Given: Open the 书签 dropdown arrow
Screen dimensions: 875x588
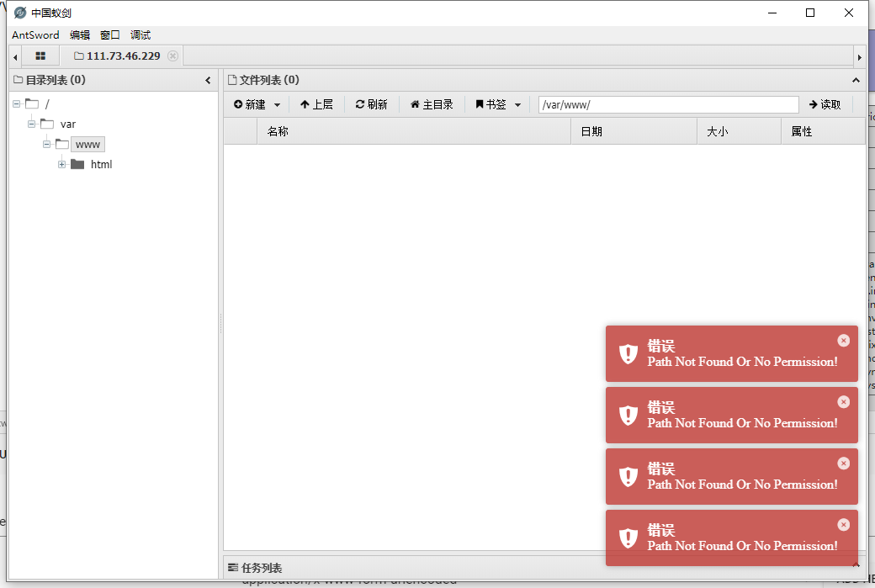Looking at the screenshot, I should (518, 105).
